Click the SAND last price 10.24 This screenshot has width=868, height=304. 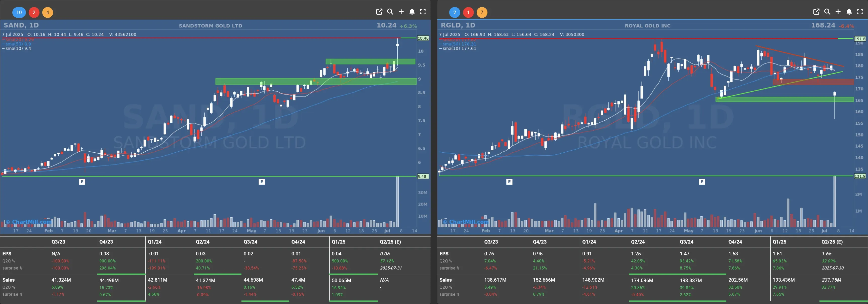(x=387, y=25)
